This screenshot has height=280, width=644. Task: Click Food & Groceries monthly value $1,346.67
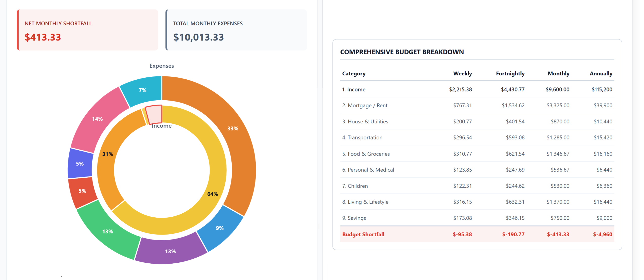(x=558, y=154)
